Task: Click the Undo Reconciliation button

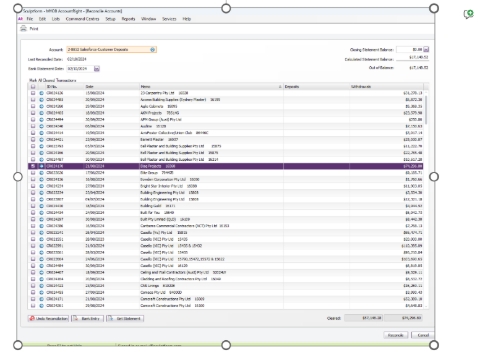Action: click(x=48, y=318)
